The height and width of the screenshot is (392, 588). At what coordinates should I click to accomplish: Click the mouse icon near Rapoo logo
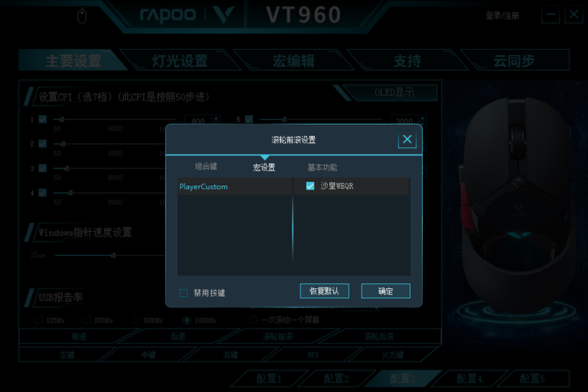coord(81,16)
